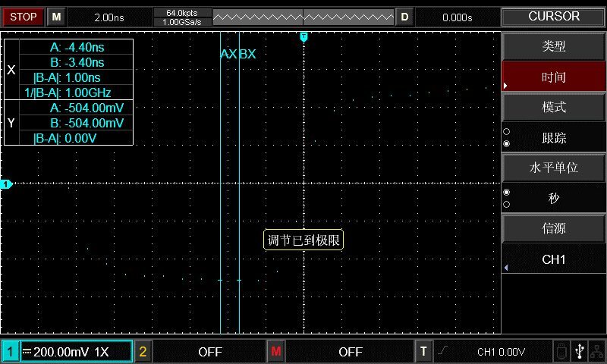Click the X label in cursor table
Image resolution: width=607 pixels, height=364 pixels.
(11, 70)
